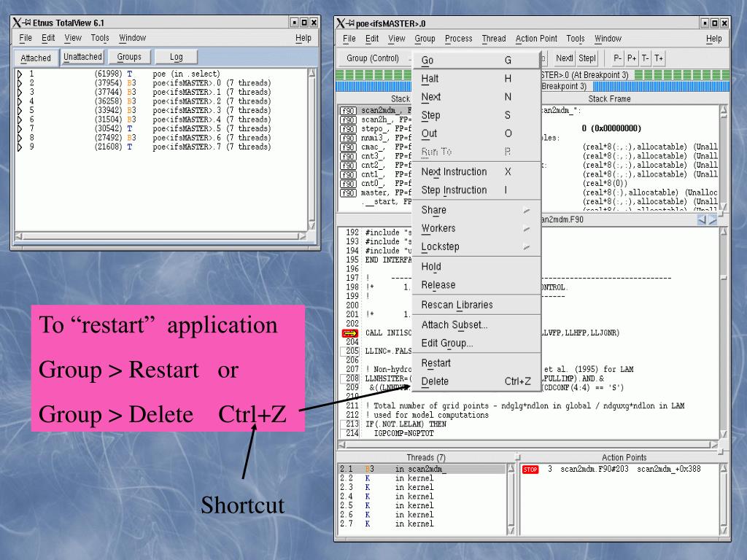Click the NextI toolbar button
The image size is (747, 560).
pyautogui.click(x=564, y=58)
